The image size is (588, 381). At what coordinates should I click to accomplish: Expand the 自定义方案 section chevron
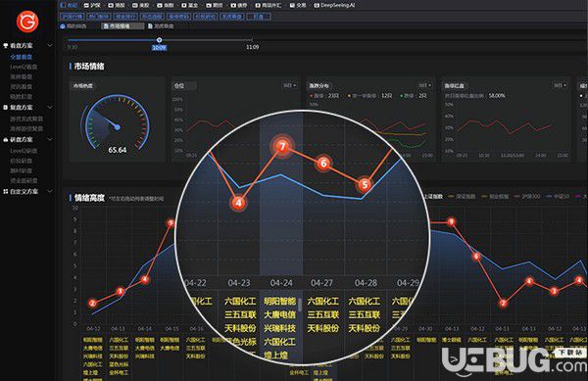50,191
